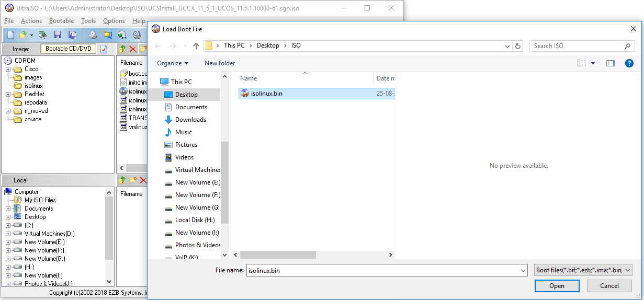Click the Convert image icon in UltraISO toolbar

coord(108,35)
